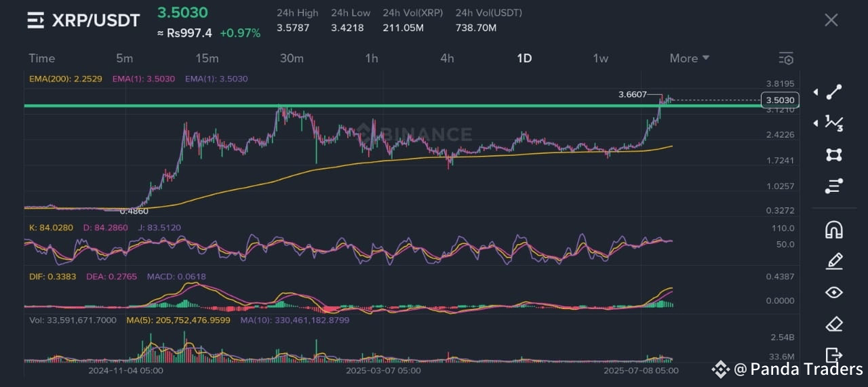Click the J: 83.5120 KDJ label
The image size is (868, 387).
(159, 228)
